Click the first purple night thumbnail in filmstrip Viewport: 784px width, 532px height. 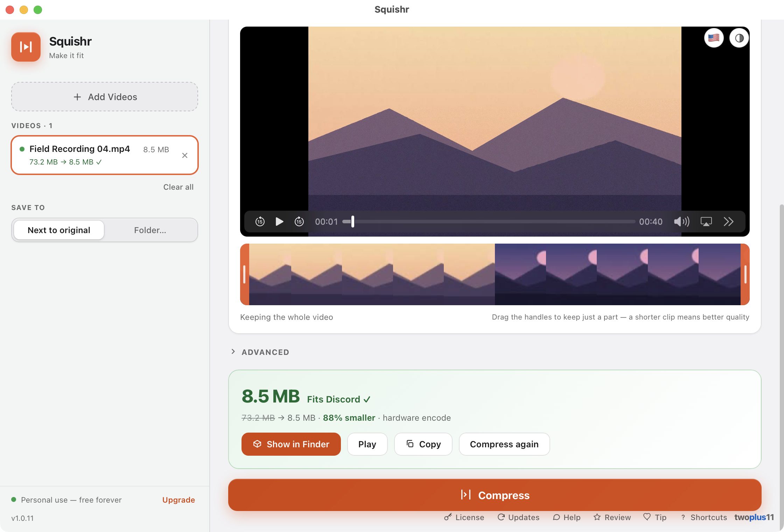click(520, 274)
